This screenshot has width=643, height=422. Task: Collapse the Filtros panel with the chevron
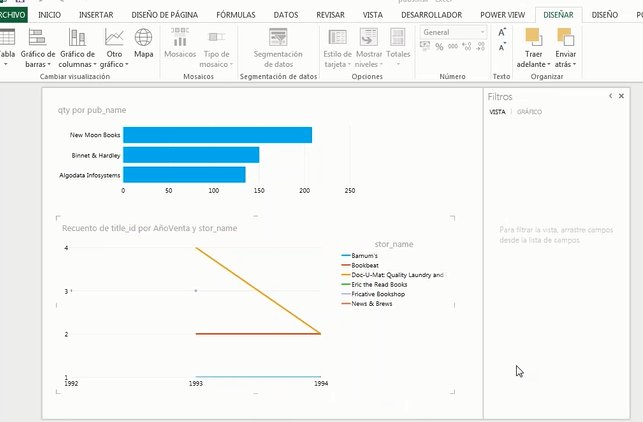tap(610, 96)
